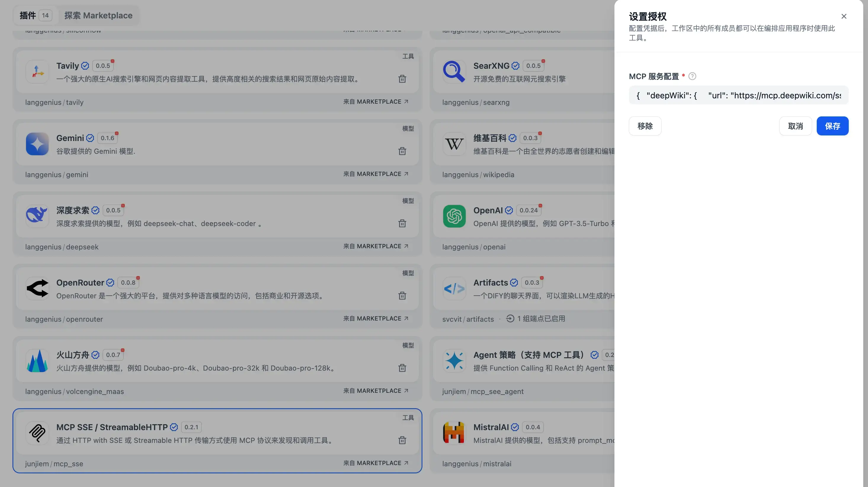Click the help icon beside MCP 服务配置
Screen dimensions: 868x487
coord(693,76)
